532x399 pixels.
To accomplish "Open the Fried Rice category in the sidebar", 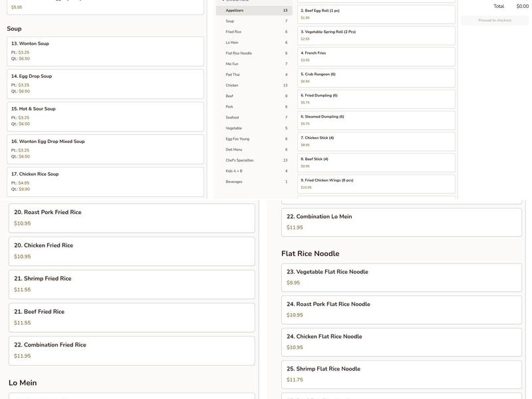I will pos(254,32).
